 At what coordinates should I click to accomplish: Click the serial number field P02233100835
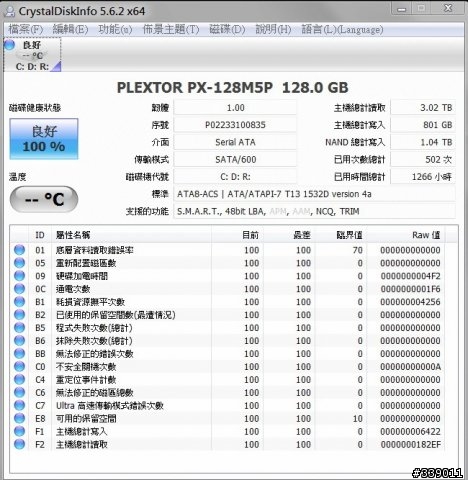point(235,125)
